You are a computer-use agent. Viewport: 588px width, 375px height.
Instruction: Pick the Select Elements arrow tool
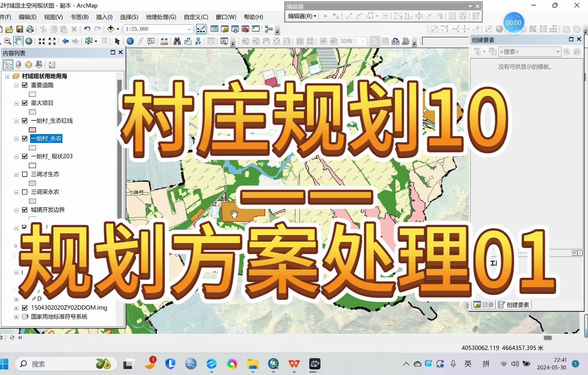117,41
